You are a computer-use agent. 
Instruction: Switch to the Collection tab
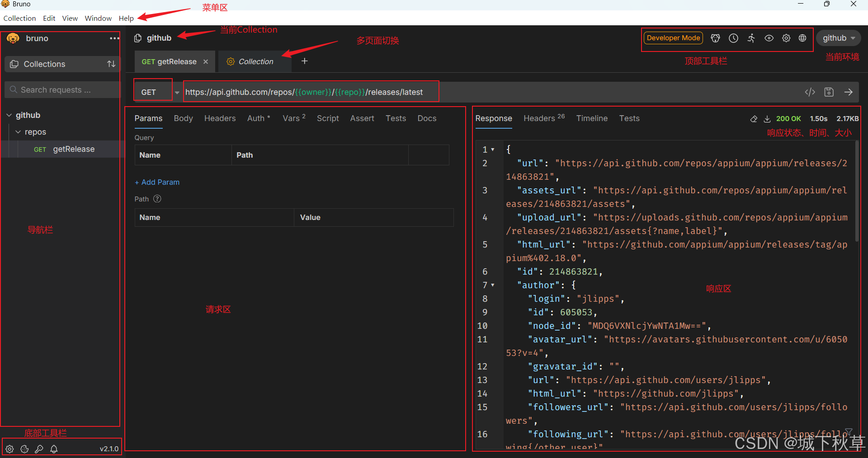tap(255, 61)
